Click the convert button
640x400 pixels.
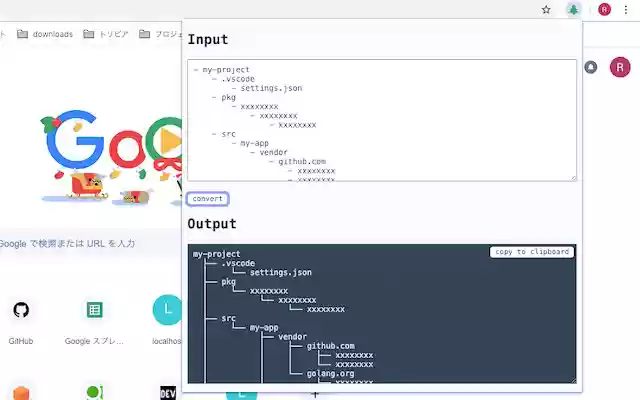207,199
